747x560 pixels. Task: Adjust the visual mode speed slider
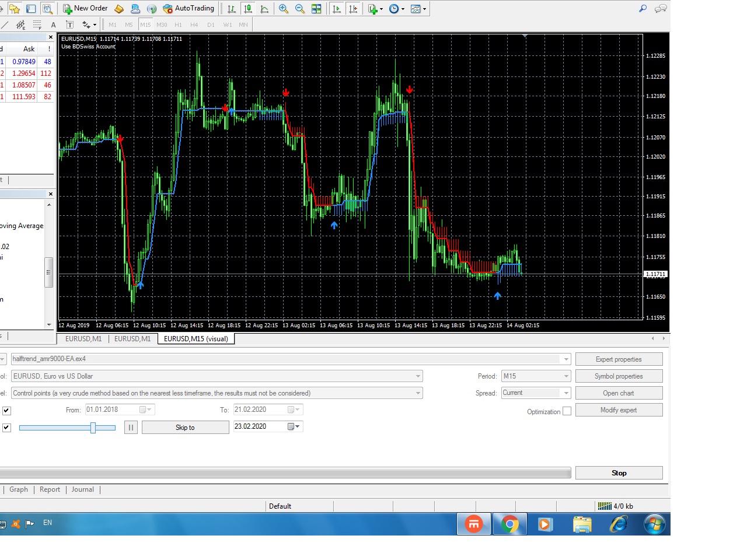click(x=93, y=428)
